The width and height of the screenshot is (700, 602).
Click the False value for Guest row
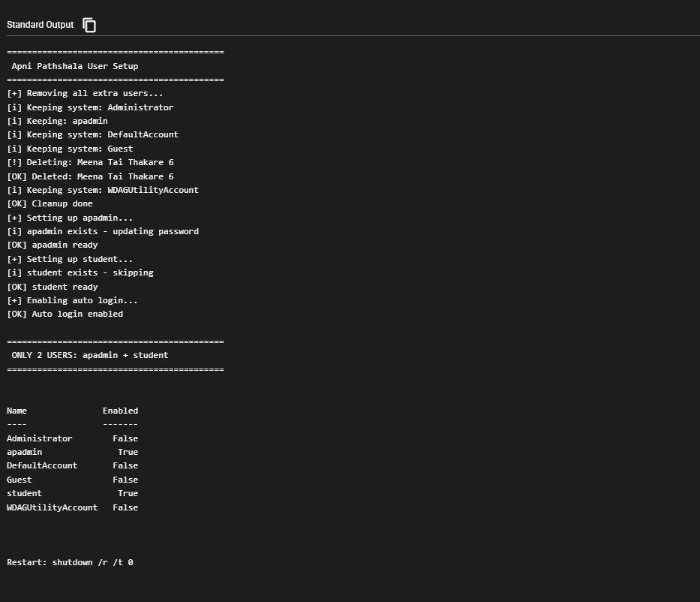pos(125,480)
